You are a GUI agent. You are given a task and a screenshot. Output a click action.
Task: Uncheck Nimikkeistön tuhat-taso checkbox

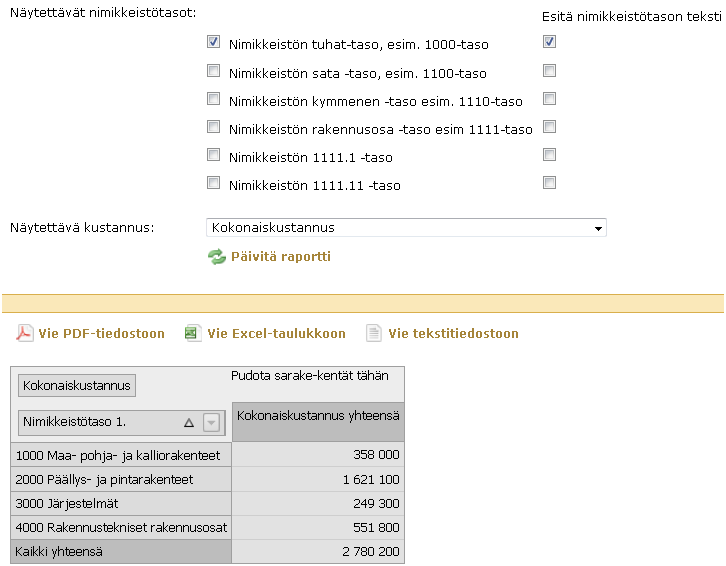(213, 43)
